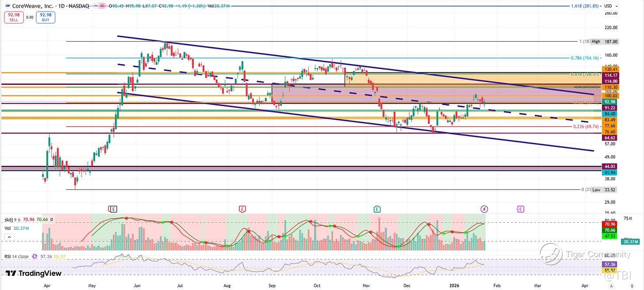
Task: Click the maroon 91.22 price axis label
Action: point(610,108)
